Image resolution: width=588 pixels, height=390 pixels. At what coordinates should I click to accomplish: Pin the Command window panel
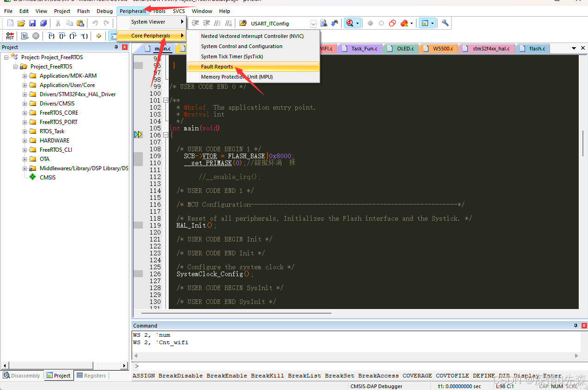click(576, 326)
